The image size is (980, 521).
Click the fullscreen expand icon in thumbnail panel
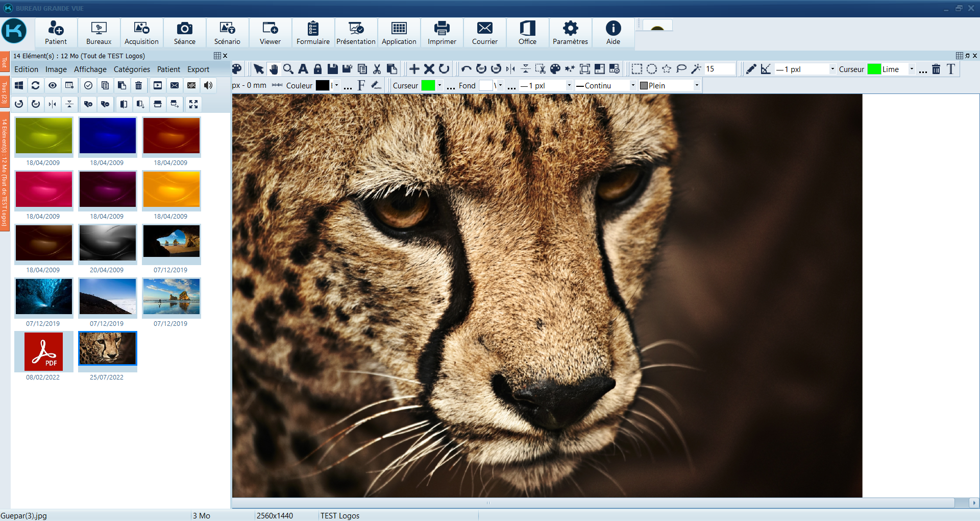click(193, 104)
